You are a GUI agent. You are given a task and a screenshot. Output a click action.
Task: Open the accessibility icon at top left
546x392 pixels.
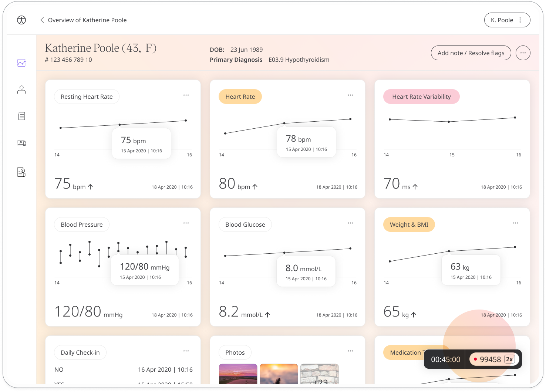[x=21, y=20]
